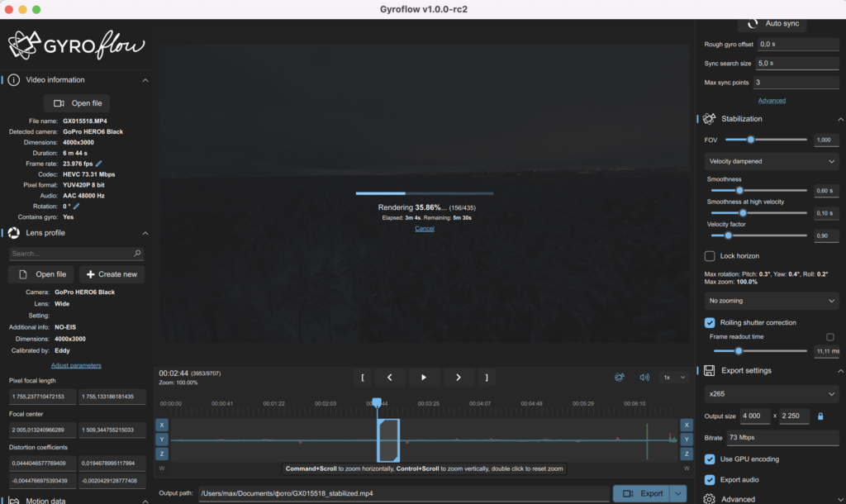Click the Max sync points field
846x504 pixels.
tap(796, 82)
